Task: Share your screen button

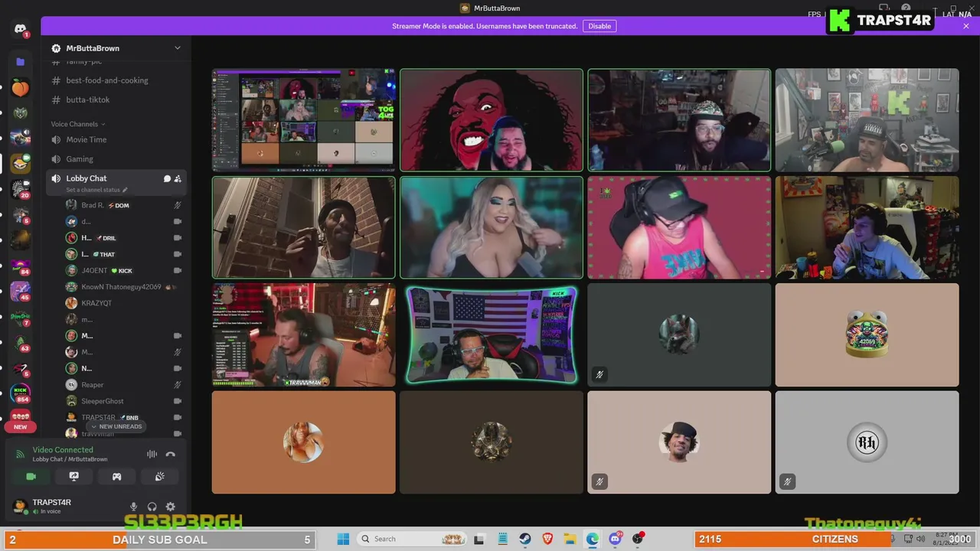Action: tap(73, 476)
